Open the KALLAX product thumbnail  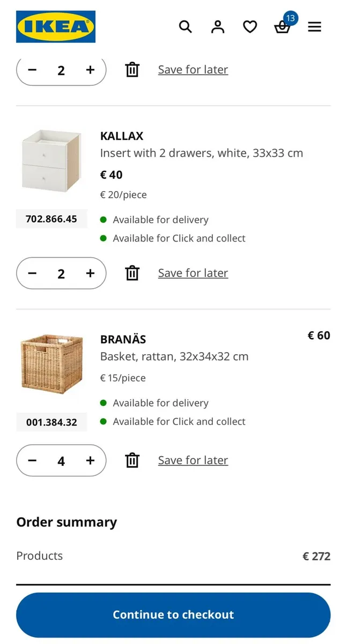tap(51, 159)
